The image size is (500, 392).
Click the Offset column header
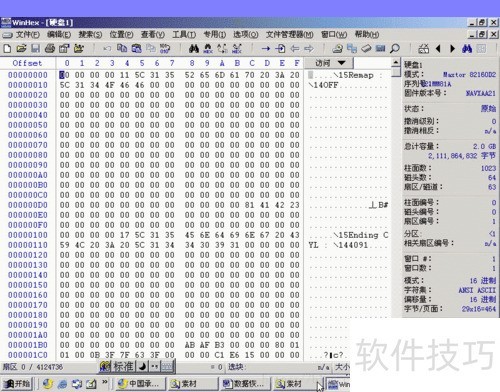[27, 63]
